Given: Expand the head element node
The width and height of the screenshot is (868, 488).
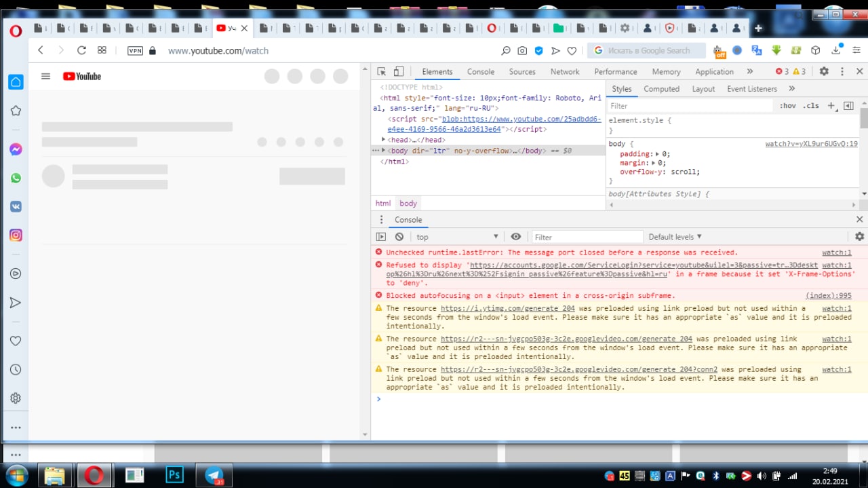Looking at the screenshot, I should click(384, 140).
